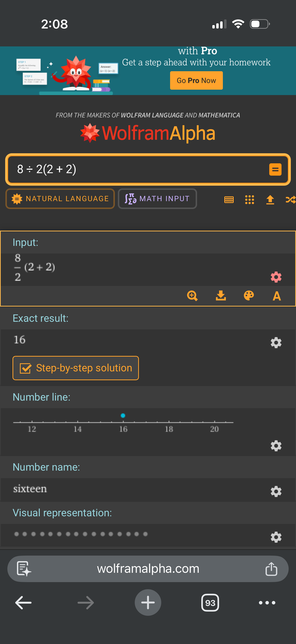The image size is (296, 644).
Task: Click the magnifier enlarge icon in the Input pod
Action: click(192, 296)
